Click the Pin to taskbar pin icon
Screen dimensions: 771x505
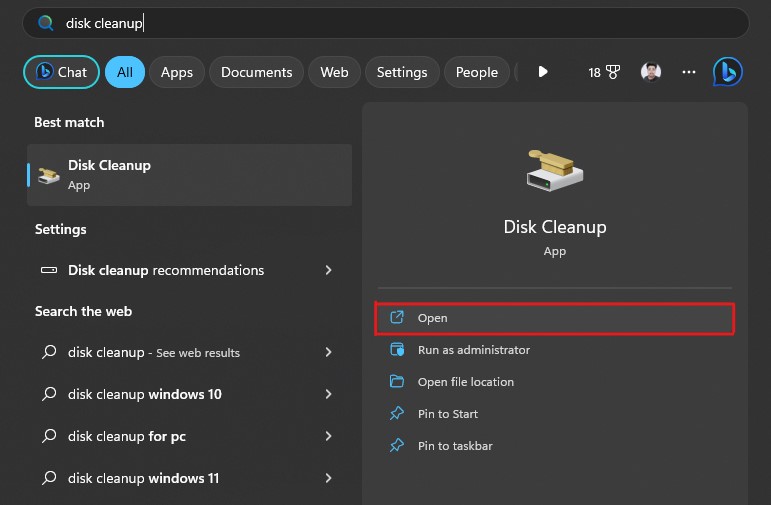[397, 446]
